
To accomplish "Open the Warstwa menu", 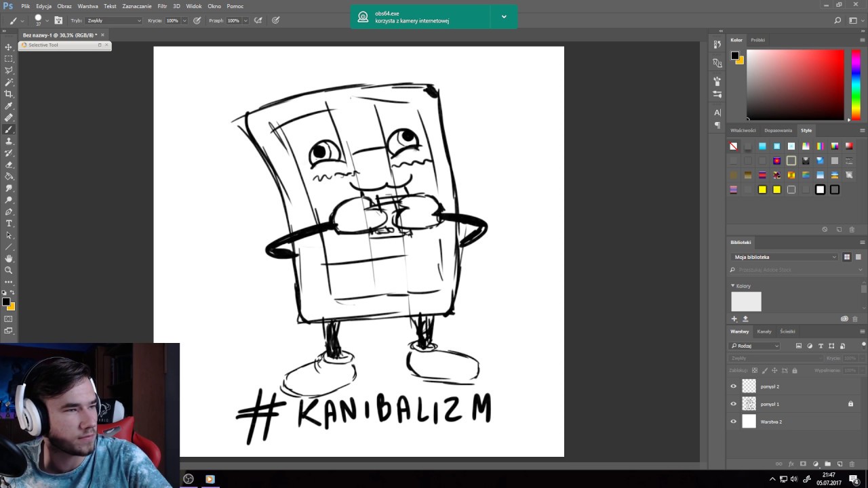I will 88,6.
